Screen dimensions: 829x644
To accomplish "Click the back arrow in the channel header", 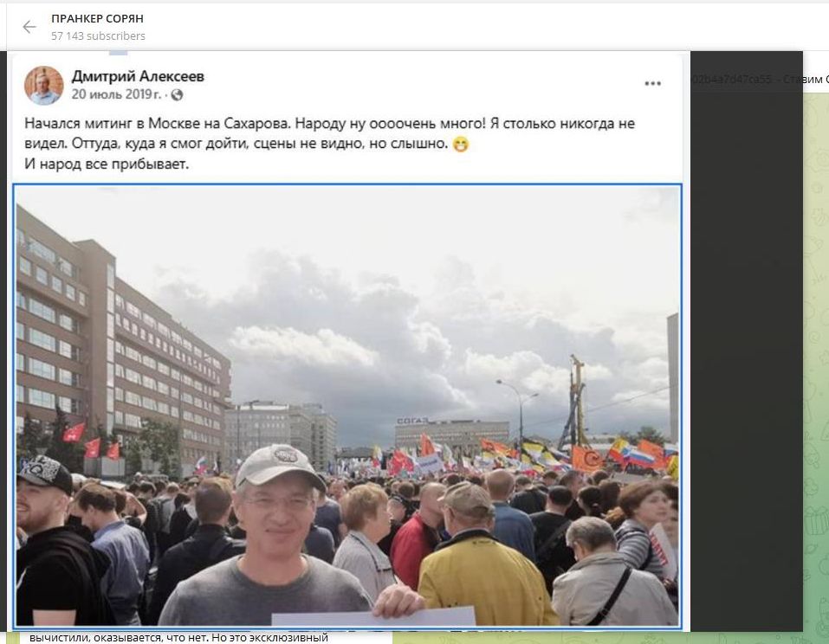I will 29,27.
